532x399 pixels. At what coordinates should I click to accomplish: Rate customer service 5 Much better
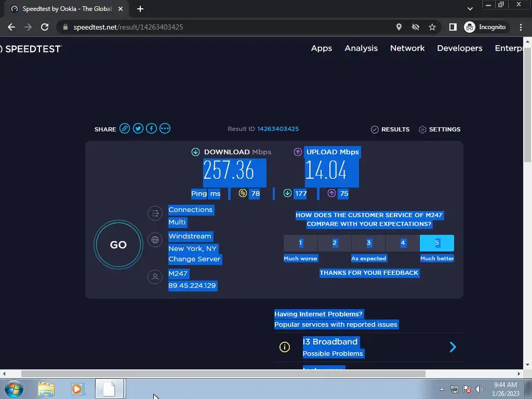tap(437, 243)
